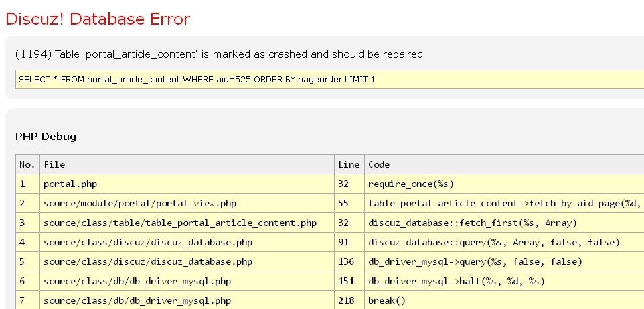Click the 'fetch_by_aid_page' code cell

[x=504, y=203]
